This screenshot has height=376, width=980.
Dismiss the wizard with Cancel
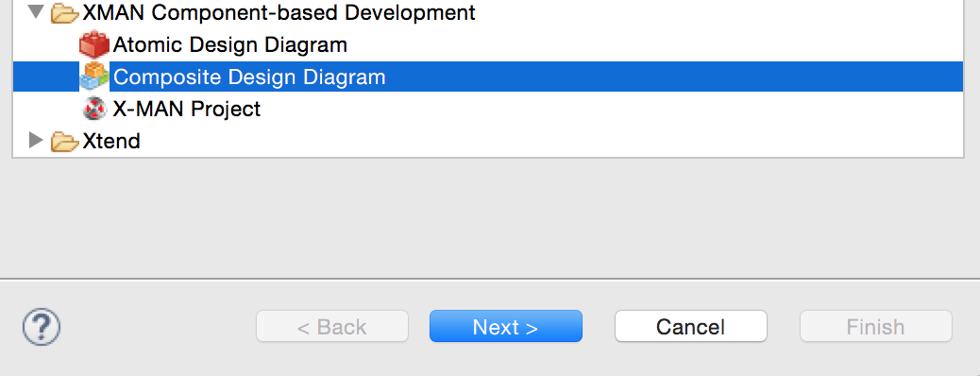pyautogui.click(x=690, y=327)
